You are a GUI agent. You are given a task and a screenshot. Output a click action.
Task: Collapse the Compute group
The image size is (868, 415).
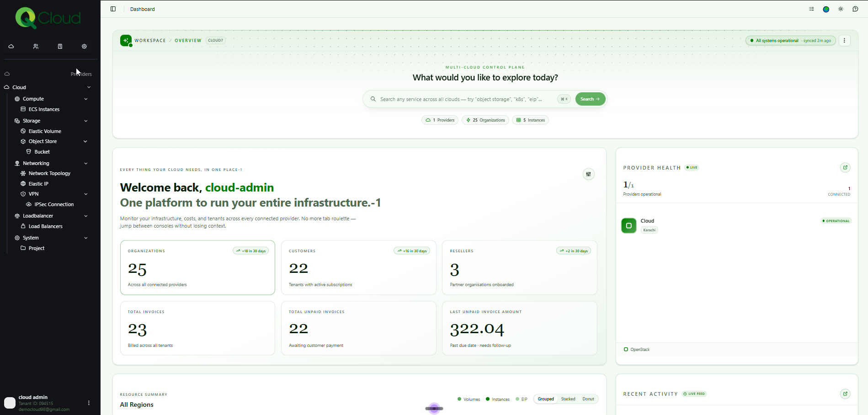coord(85,99)
